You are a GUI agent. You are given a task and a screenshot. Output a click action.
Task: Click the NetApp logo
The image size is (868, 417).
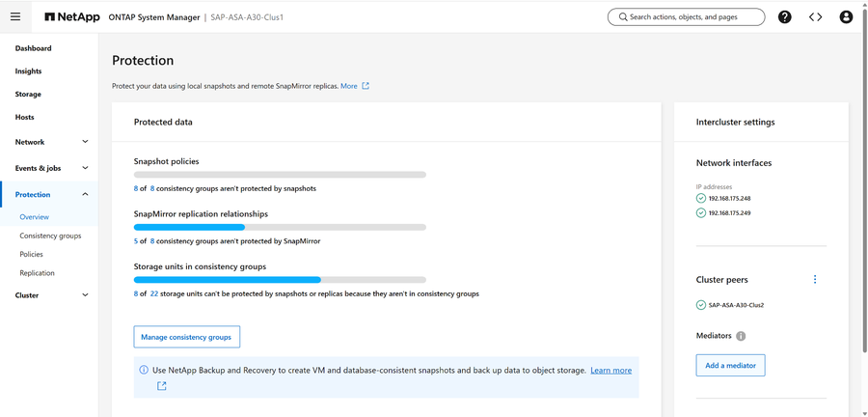tap(72, 17)
